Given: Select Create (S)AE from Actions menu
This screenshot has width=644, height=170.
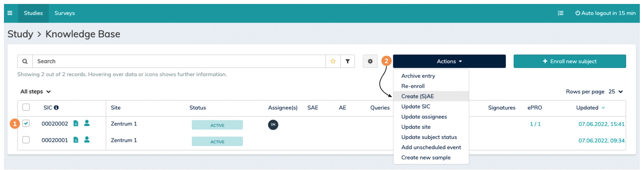Looking at the screenshot, I should click(417, 96).
